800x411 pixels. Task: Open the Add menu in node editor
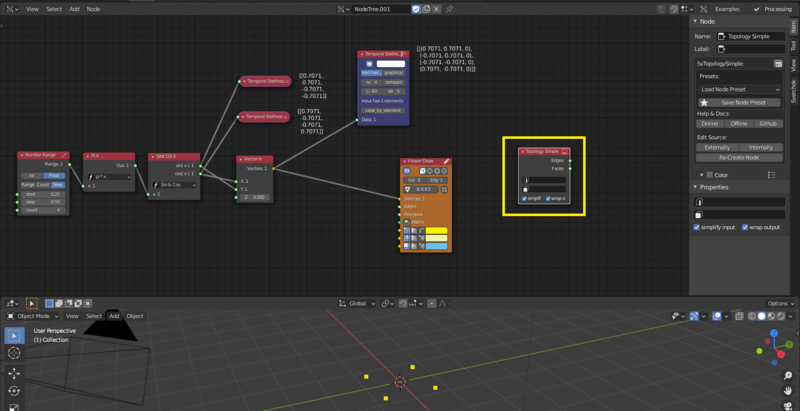(74, 9)
